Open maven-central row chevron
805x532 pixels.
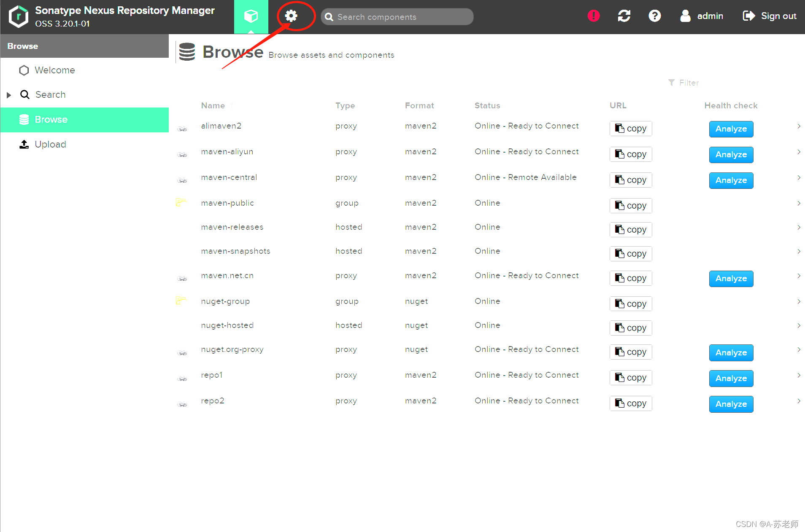pos(799,177)
